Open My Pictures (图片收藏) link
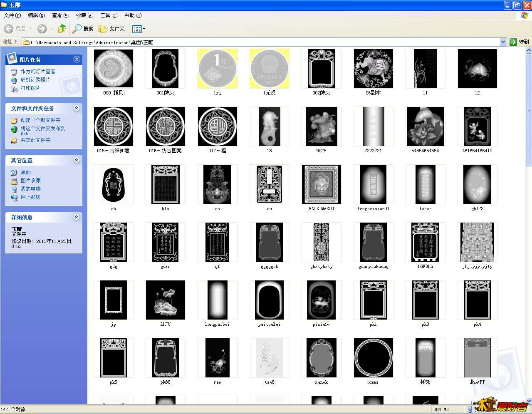 30,181
